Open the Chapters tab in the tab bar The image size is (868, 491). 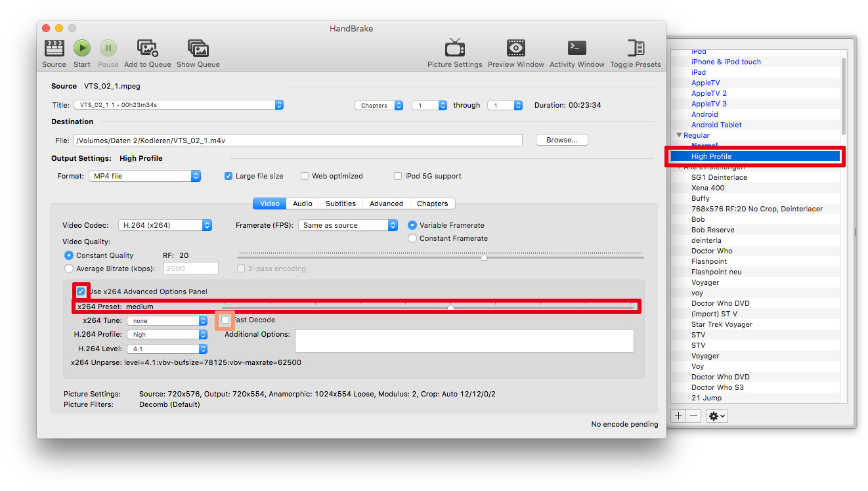point(432,203)
